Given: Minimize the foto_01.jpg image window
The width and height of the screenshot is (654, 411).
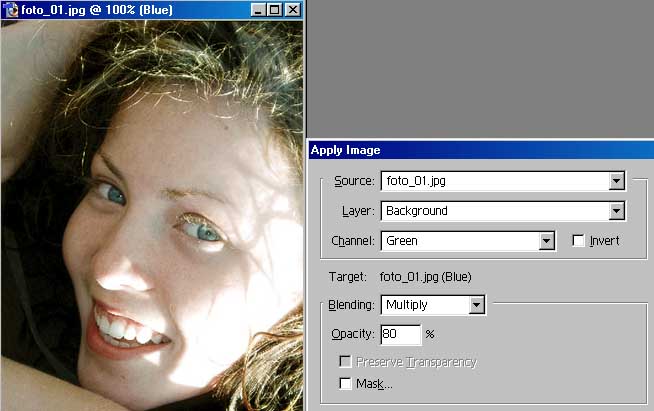Looking at the screenshot, I should point(258,10).
